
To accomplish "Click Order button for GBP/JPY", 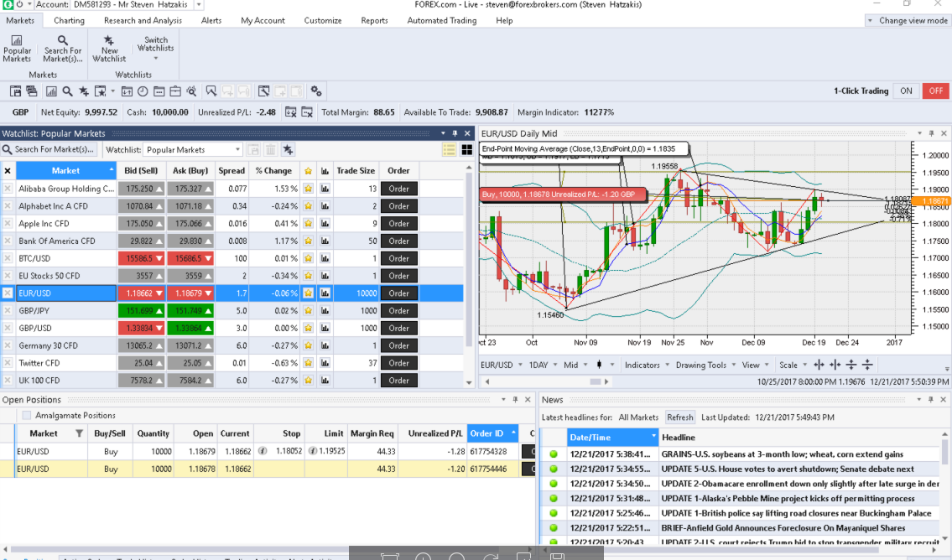I will 398,311.
